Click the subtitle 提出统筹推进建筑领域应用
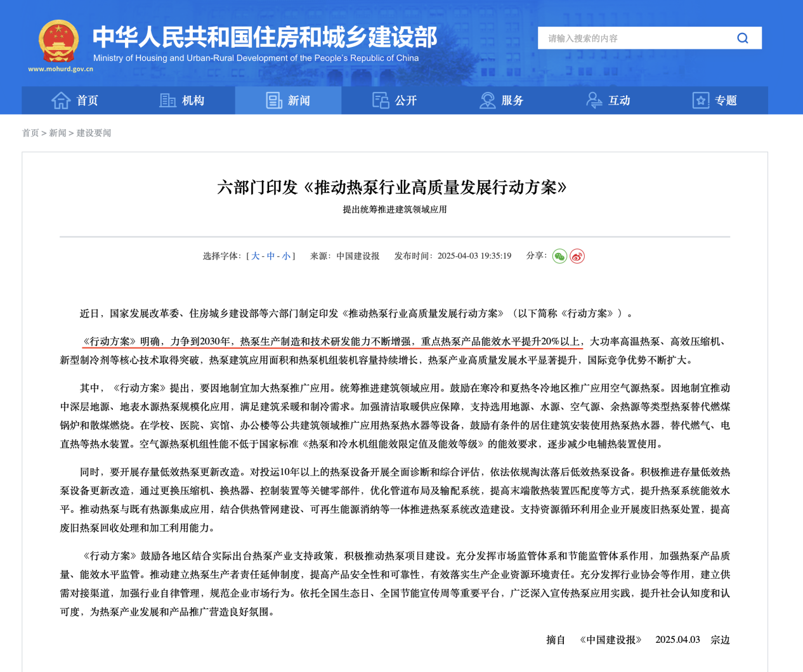 (395, 209)
